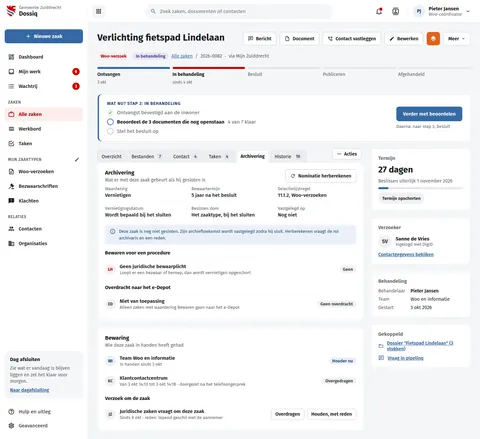Switch to the Contact tab
The width and height of the screenshot is (480, 439).
pos(185,156)
